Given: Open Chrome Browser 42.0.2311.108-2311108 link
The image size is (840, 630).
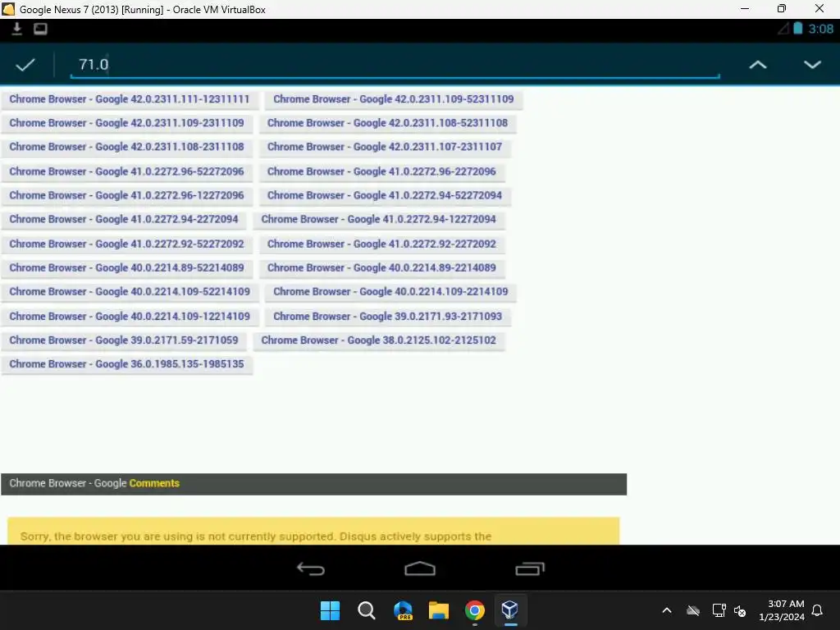Looking at the screenshot, I should tap(127, 148).
